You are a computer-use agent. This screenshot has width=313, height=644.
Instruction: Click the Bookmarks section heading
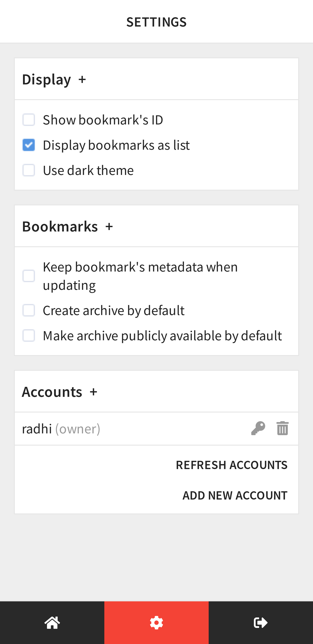(60, 226)
